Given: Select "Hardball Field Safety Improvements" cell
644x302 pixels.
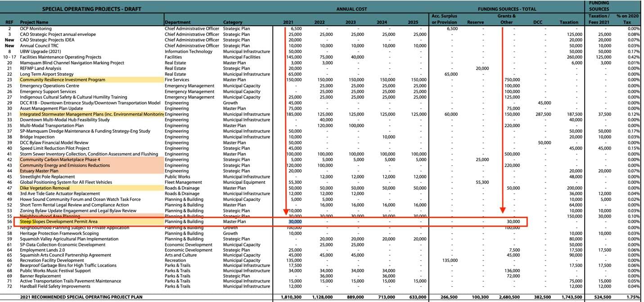Looking at the screenshot, I should (54, 286).
